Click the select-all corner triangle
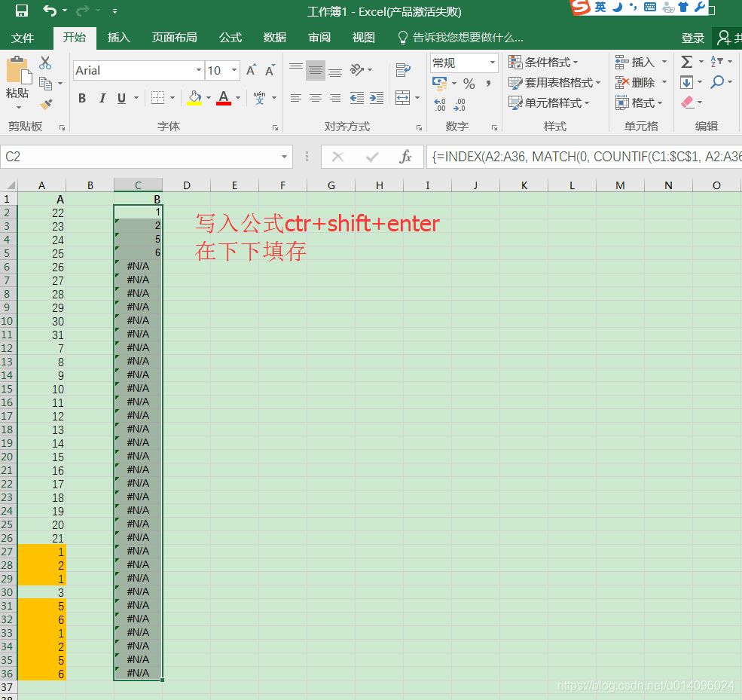 (x=9, y=185)
